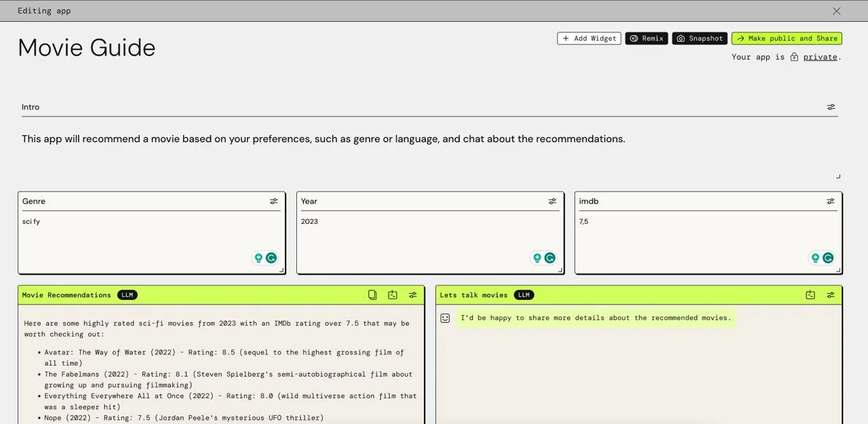The image size is (868, 424).
Task: Click Everything Everywhere All at Once entry
Action: [x=231, y=401]
